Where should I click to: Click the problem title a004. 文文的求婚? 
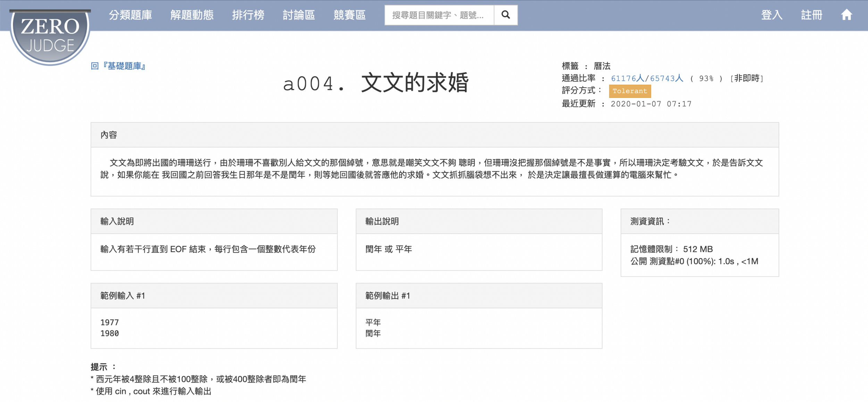(x=376, y=83)
